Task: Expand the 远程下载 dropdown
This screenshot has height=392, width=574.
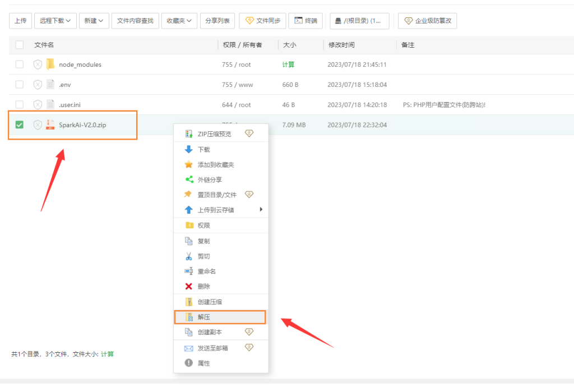Action: coord(55,21)
